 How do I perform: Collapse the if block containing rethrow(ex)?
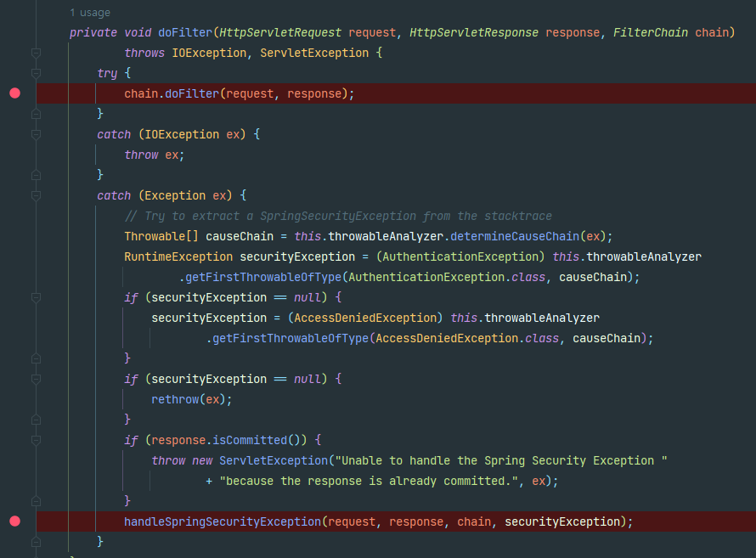36,379
